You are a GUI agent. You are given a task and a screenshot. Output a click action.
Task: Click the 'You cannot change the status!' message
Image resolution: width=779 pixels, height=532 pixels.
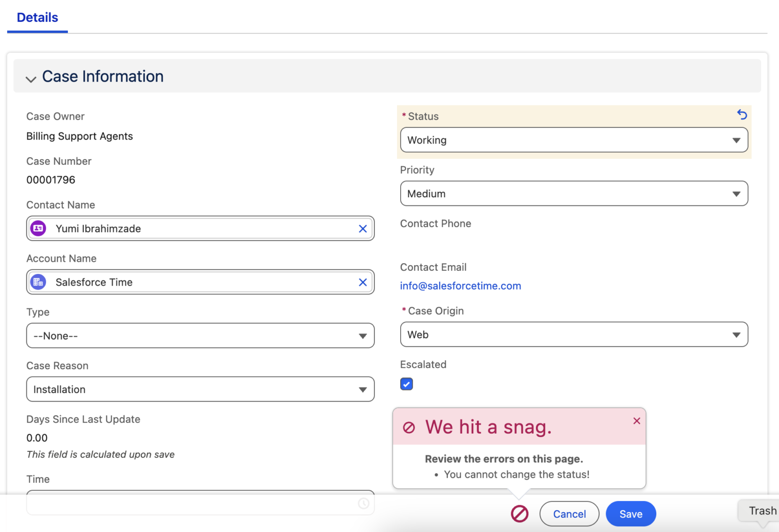517,474
